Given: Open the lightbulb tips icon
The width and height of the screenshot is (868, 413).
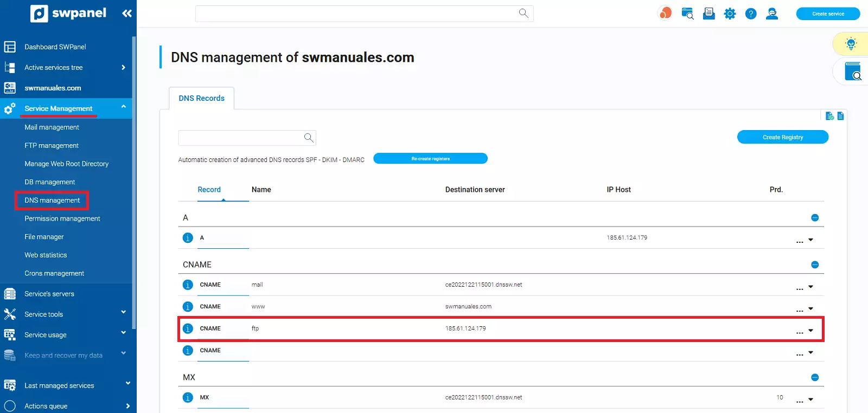Looking at the screenshot, I should pos(851,44).
